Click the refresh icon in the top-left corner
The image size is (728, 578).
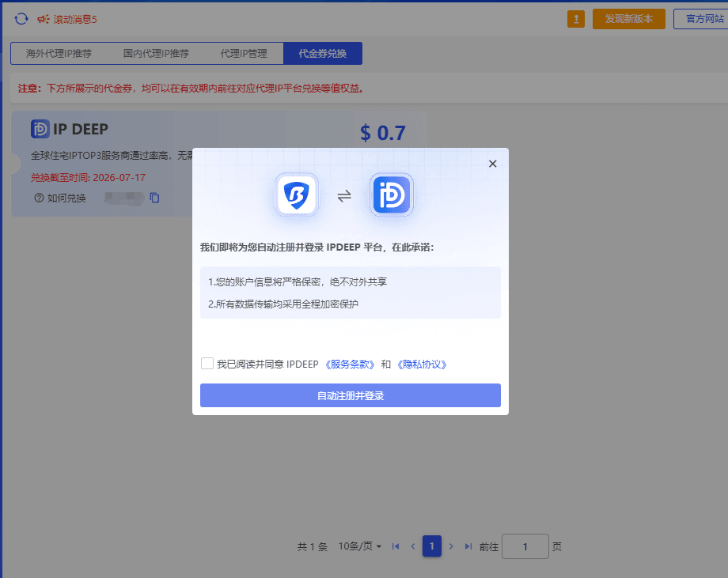click(x=21, y=19)
